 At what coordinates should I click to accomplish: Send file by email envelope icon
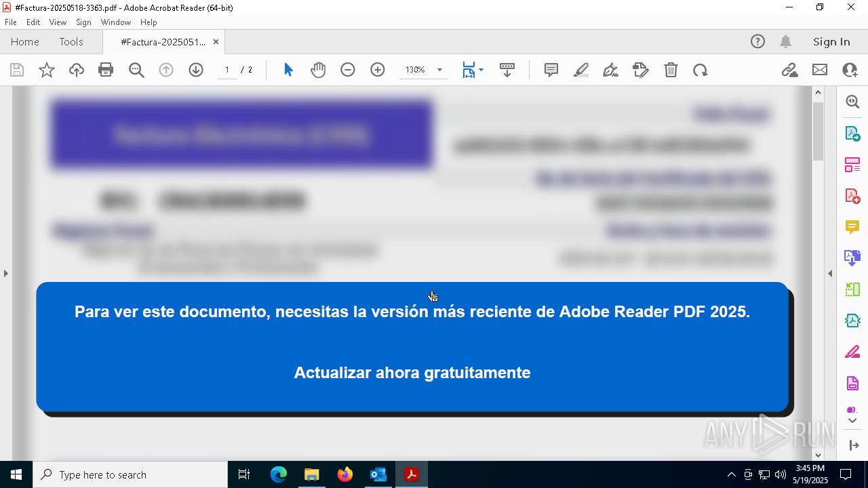[x=820, y=70]
